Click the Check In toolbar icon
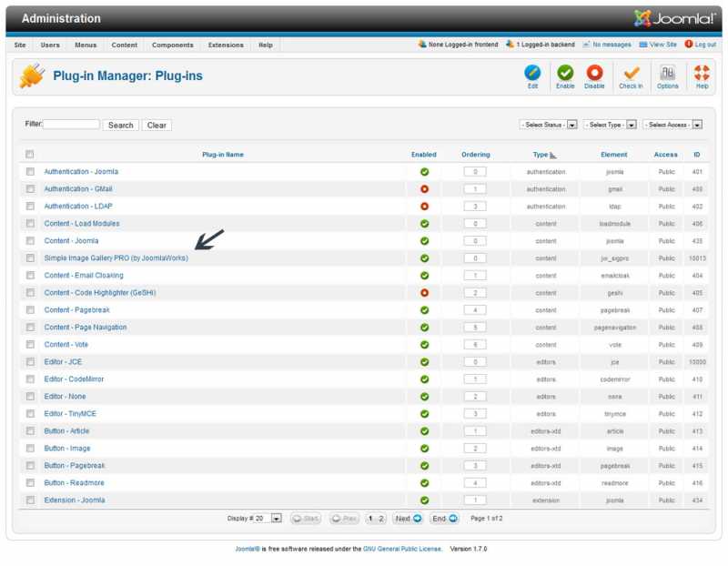The width and height of the screenshot is (728, 566). [x=631, y=76]
